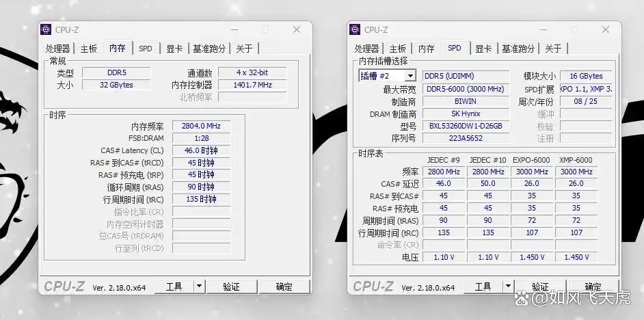Image resolution: width=644 pixels, height=320 pixels.
Task: Close the left CPU-Z memory window
Action: click(x=296, y=29)
